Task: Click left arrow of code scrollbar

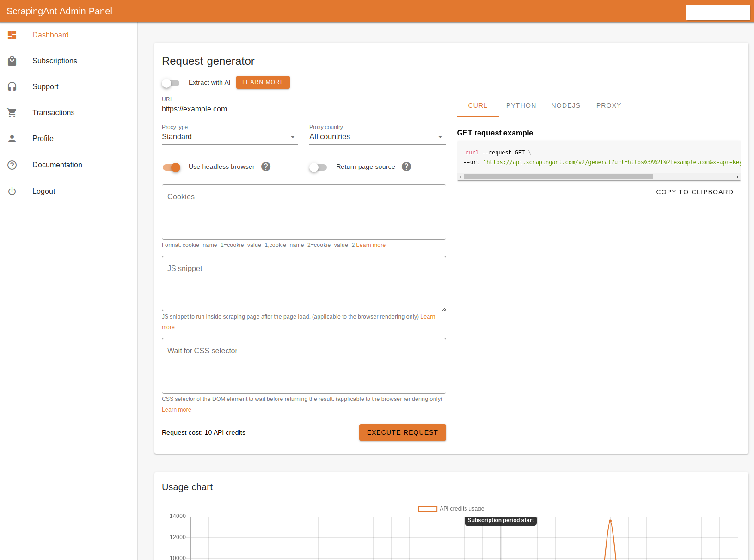Action: [x=460, y=177]
